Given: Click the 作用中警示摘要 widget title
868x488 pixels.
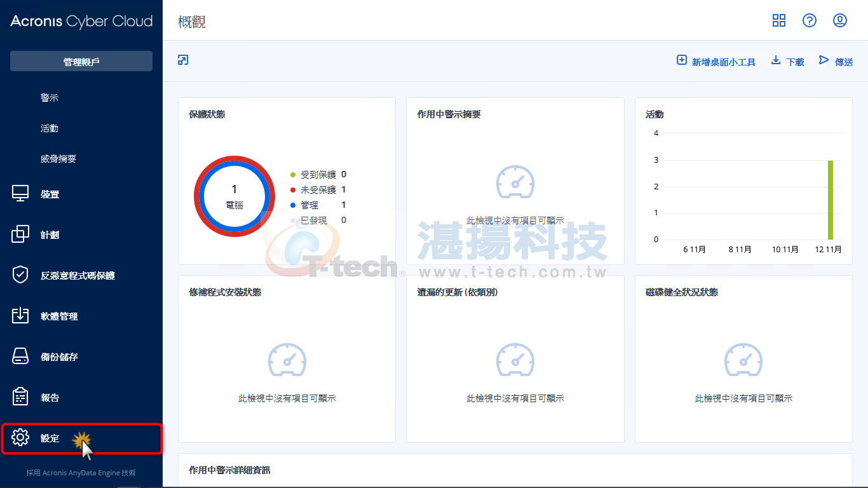Looking at the screenshot, I should click(449, 114).
